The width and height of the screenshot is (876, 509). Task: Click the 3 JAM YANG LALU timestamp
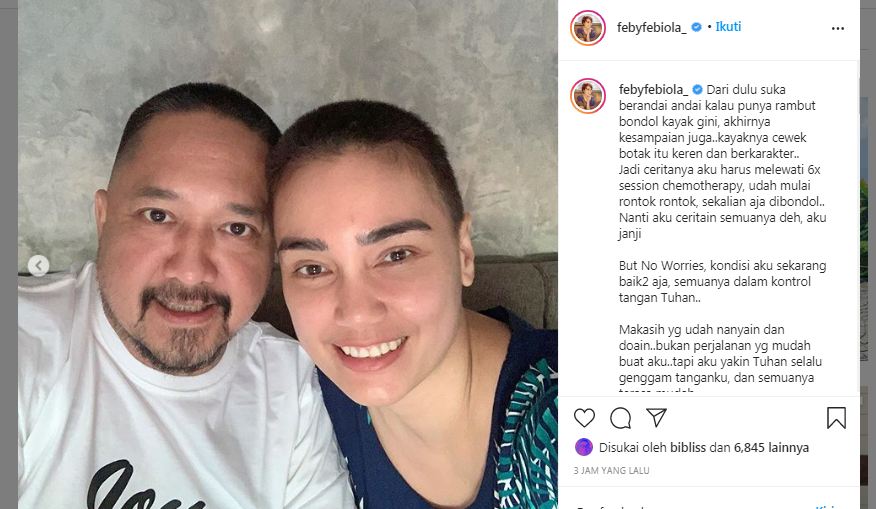pos(611,470)
